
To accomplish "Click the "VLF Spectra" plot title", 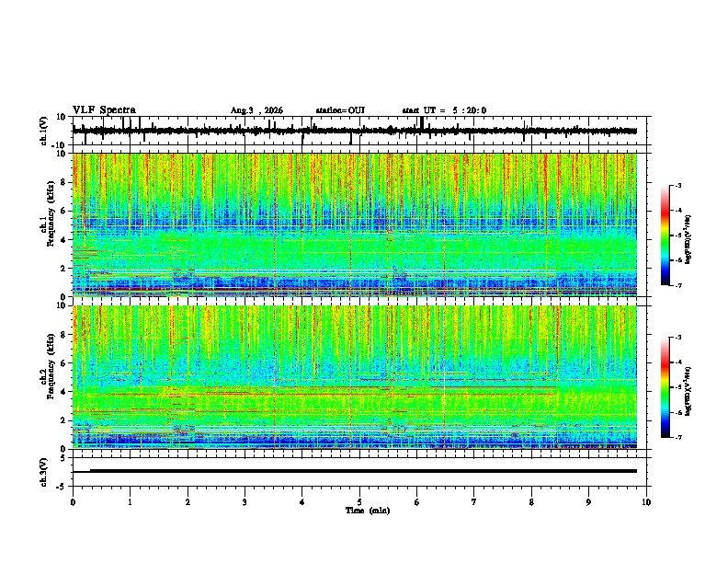I will [x=104, y=110].
